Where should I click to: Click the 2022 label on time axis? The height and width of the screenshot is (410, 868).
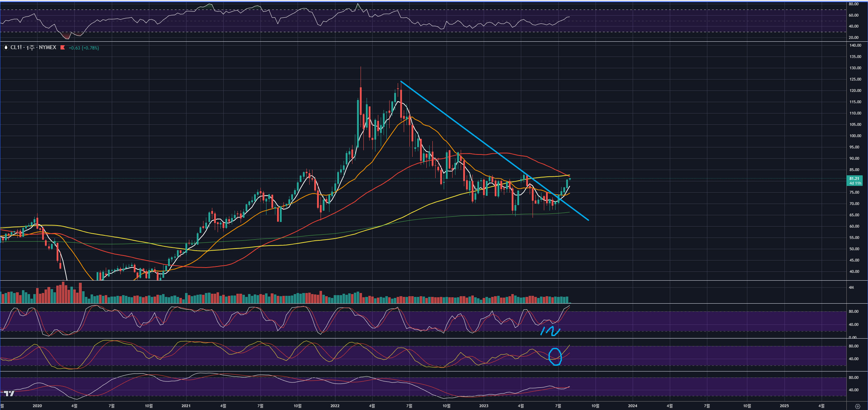pyautogui.click(x=335, y=406)
